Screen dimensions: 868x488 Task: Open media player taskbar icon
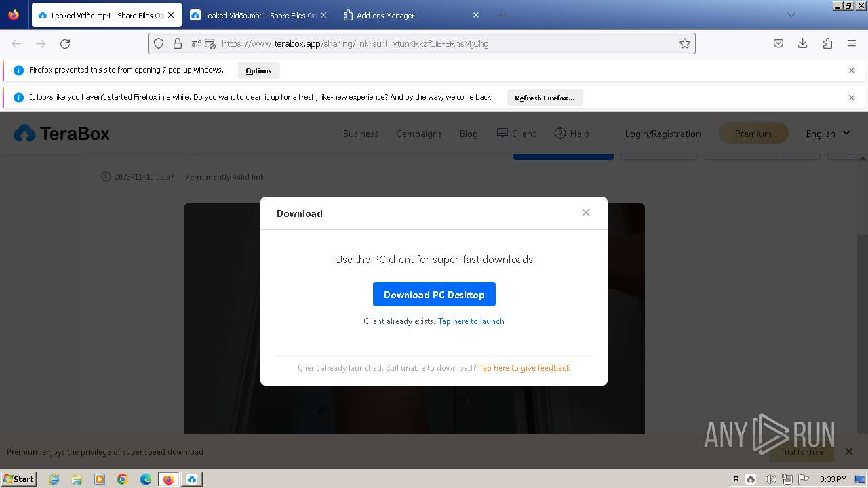100,479
